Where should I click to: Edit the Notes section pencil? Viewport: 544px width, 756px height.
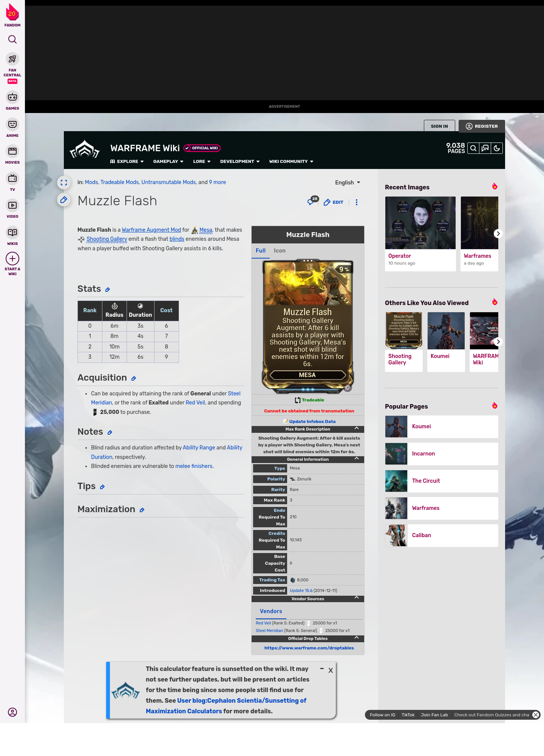coord(110,432)
